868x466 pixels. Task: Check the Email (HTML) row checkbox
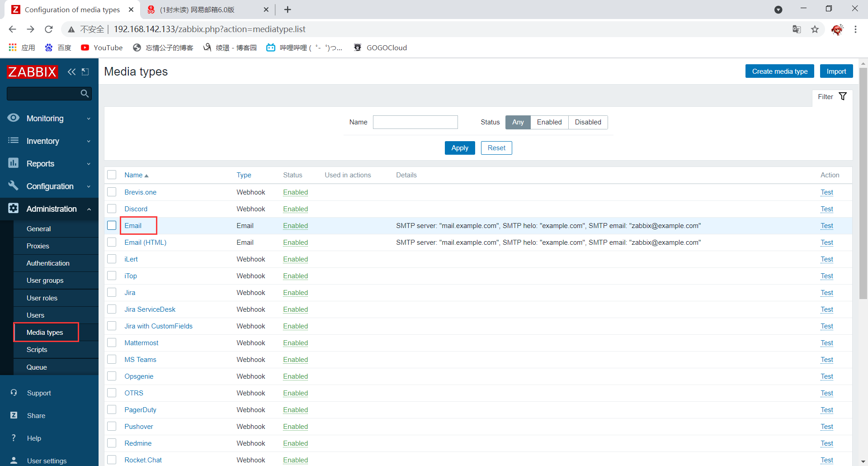click(x=112, y=242)
